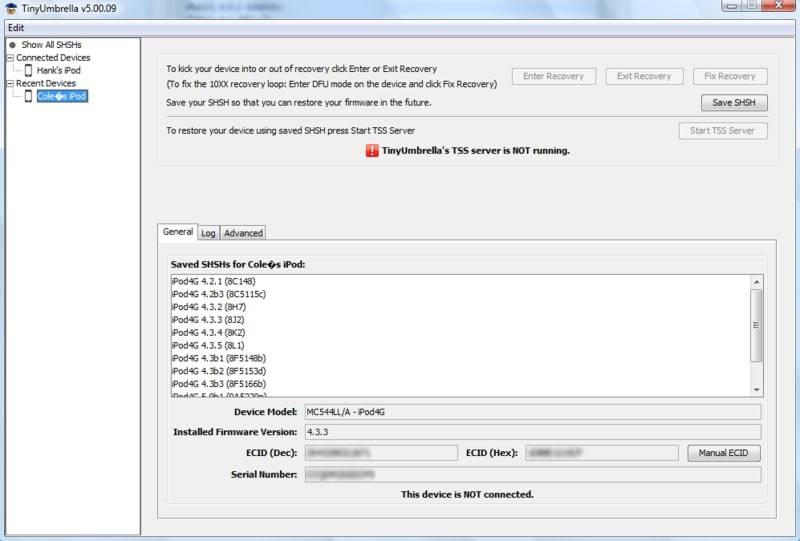Click the TinyUmbrella app icon in title bar
Screen dimensions: 800x541
pyautogui.click(x=11, y=8)
